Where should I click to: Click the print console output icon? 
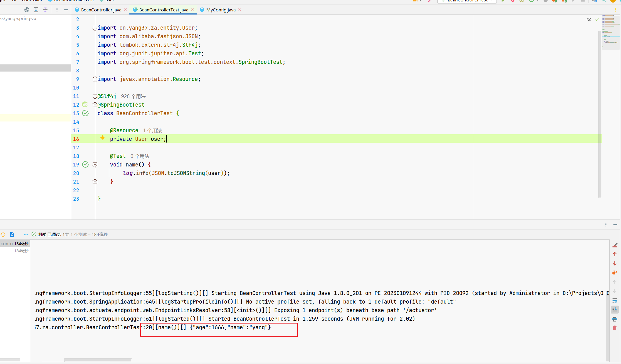[x=615, y=319]
